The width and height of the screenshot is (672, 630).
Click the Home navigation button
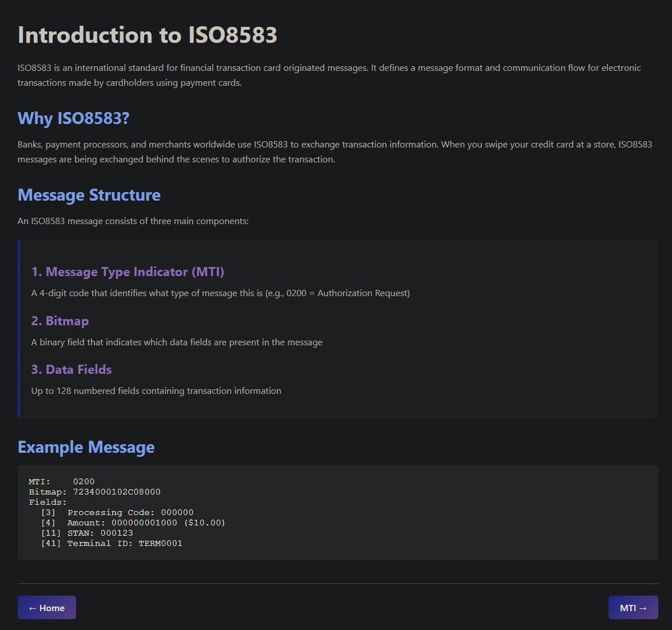(46, 607)
